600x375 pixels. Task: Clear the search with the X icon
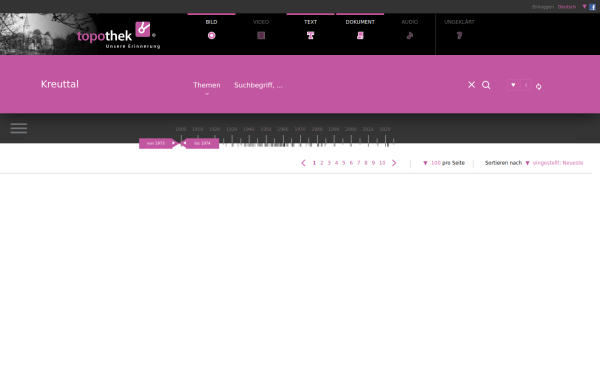pos(471,85)
